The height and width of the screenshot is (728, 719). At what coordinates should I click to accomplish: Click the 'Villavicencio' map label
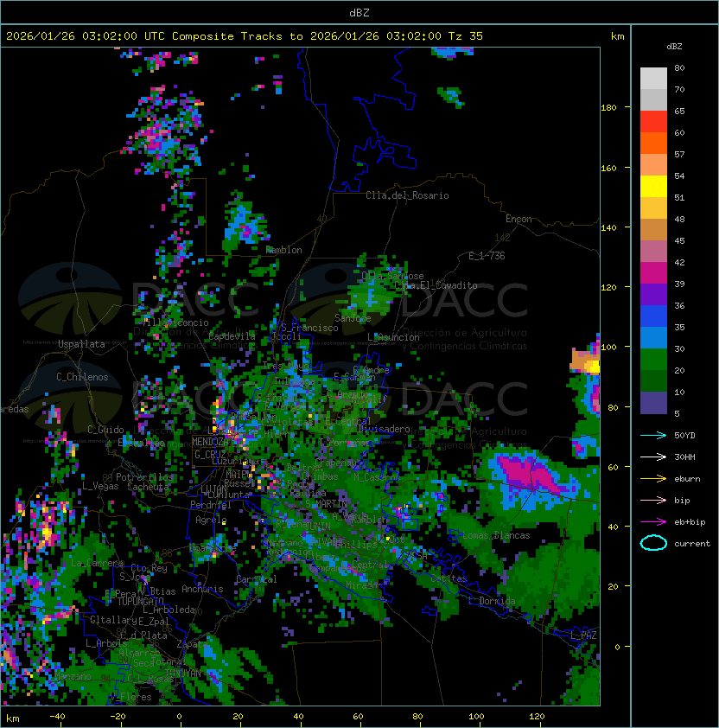pos(175,322)
